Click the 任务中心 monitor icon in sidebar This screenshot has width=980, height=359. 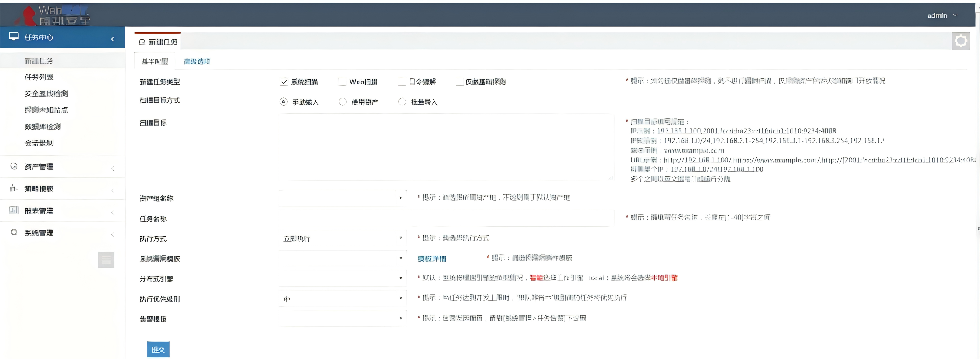pyautogui.click(x=14, y=36)
